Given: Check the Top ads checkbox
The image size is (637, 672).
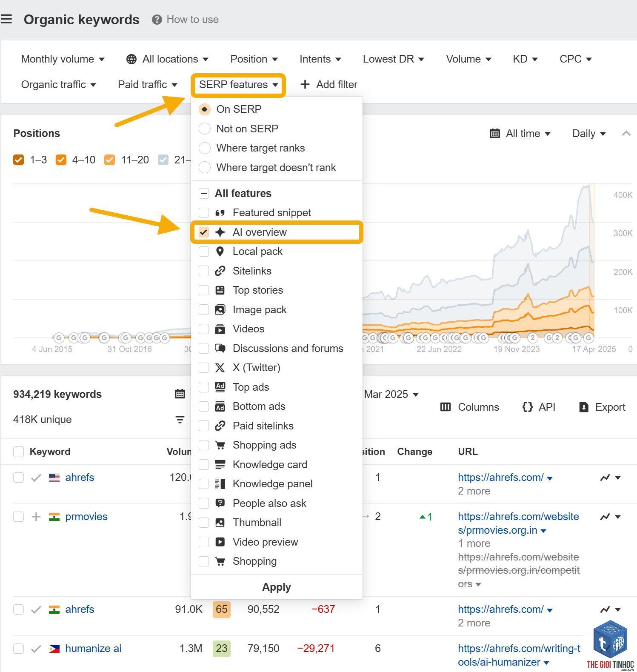Looking at the screenshot, I should [204, 387].
